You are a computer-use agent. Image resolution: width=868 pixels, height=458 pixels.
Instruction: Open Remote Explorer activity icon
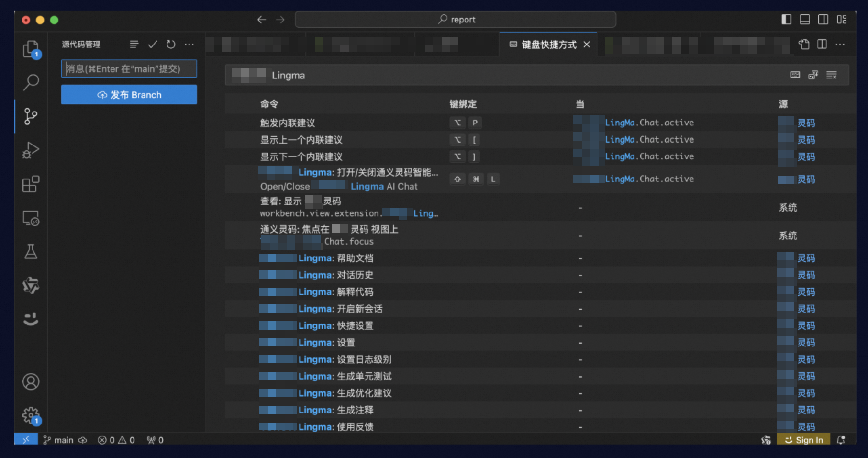[31, 218]
